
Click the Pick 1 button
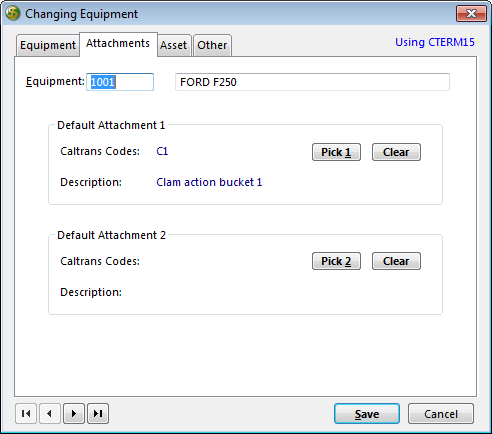click(336, 152)
